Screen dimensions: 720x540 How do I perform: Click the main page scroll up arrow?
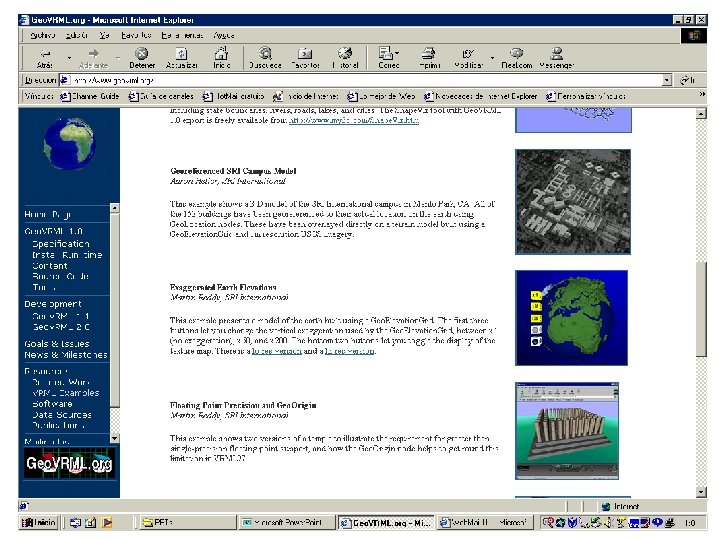point(701,113)
